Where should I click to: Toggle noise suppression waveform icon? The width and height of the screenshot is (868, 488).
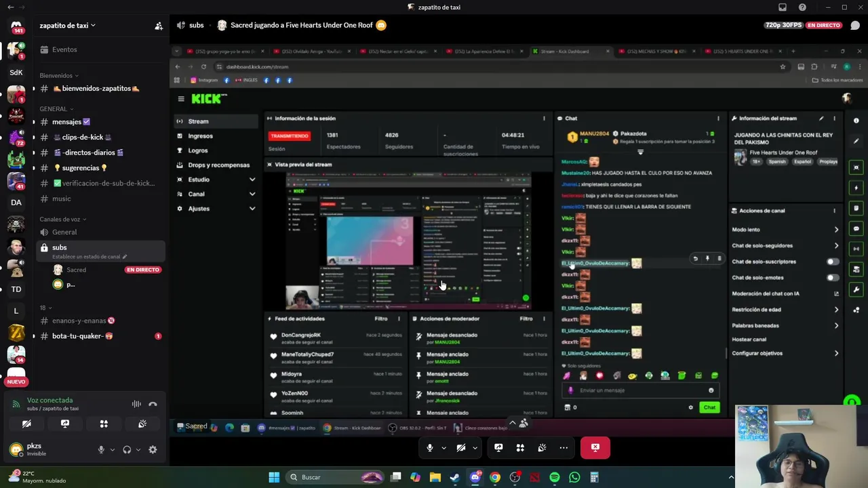[136, 404]
